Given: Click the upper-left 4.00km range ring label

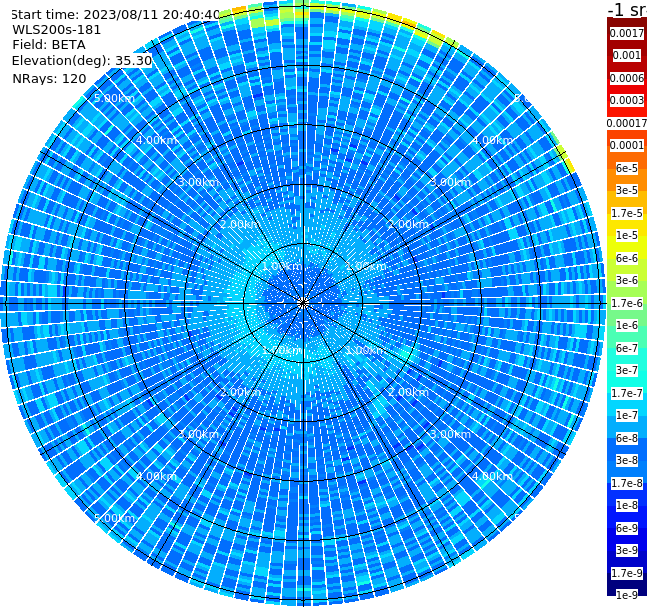Looking at the screenshot, I should click(x=156, y=140).
